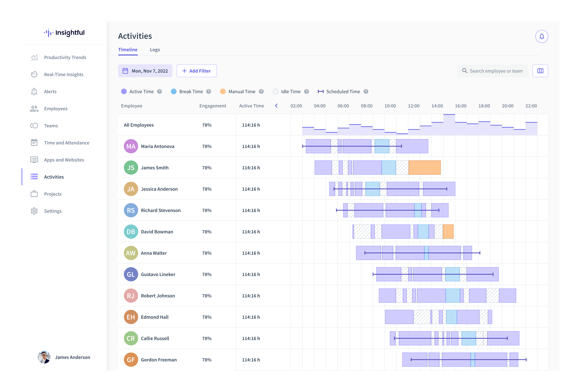Switch to the Logs tab
The height and width of the screenshot is (392, 581).
pos(155,50)
